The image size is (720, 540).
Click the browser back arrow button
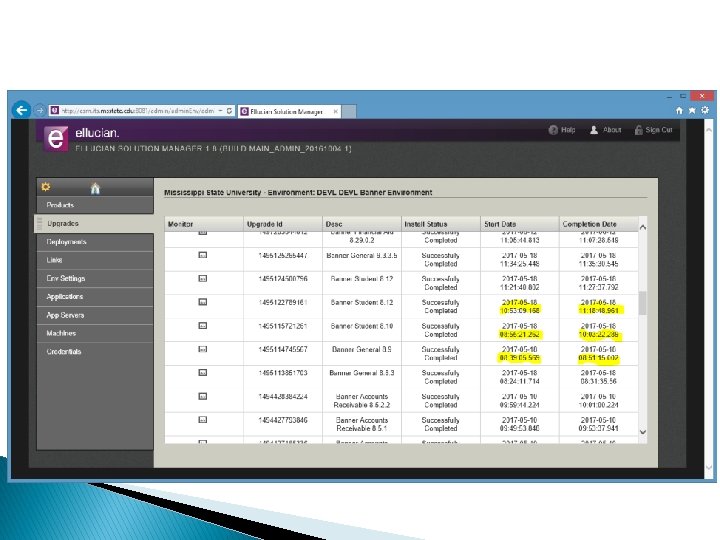(x=21, y=110)
